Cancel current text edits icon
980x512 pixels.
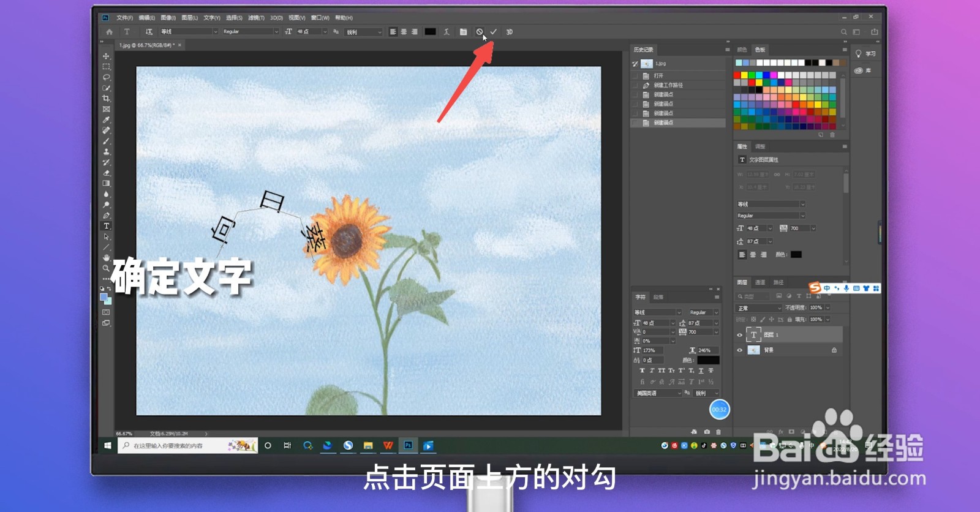(x=480, y=32)
